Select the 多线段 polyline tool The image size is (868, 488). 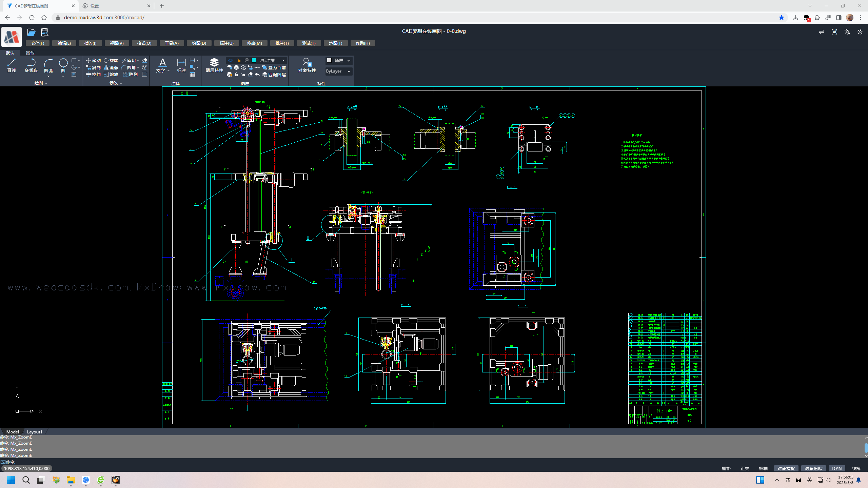point(31,65)
